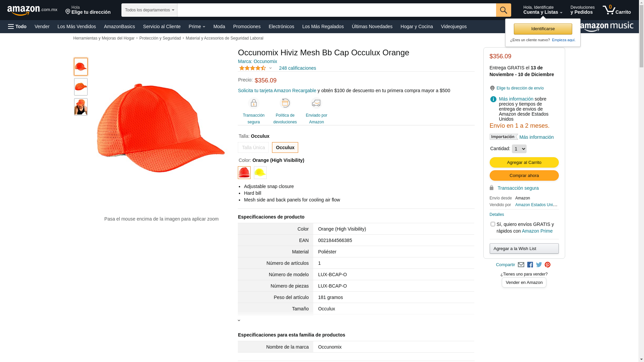Click the Enviado por Amazon truck icon
The image size is (644, 362).
tap(316, 103)
